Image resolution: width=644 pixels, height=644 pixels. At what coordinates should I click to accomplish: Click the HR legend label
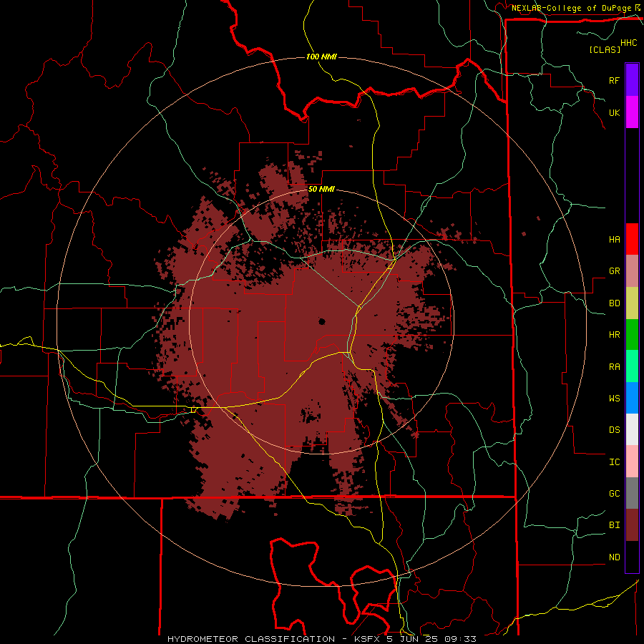pos(615,335)
